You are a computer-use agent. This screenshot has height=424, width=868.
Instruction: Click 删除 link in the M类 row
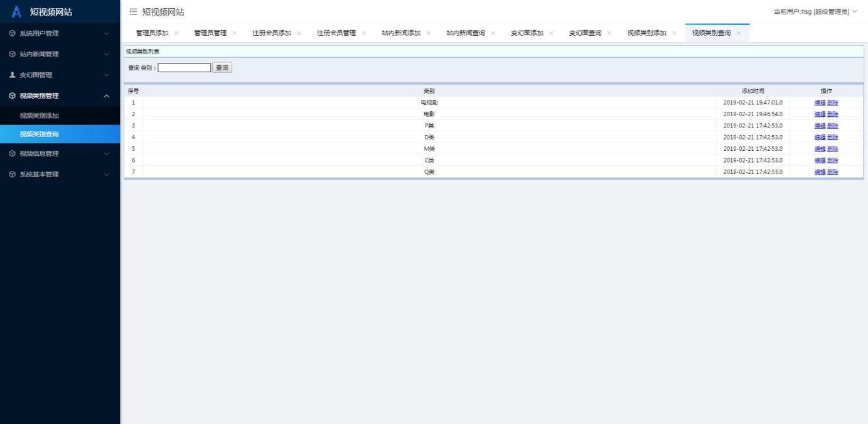[832, 148]
